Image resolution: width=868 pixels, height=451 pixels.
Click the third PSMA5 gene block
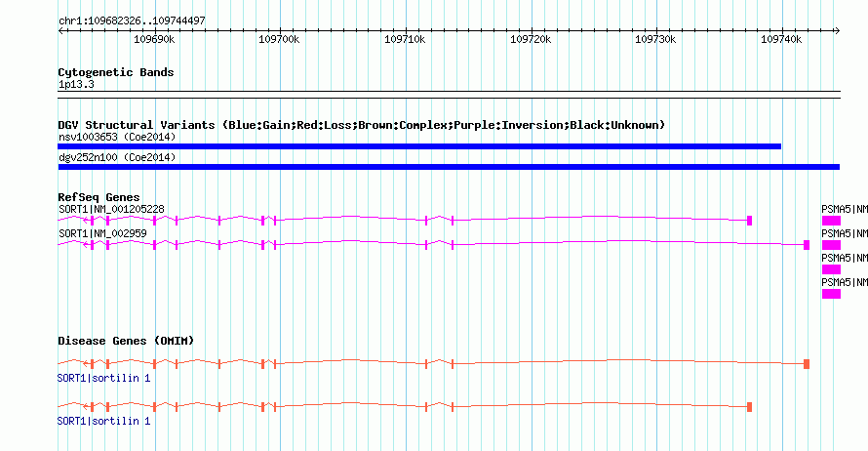pos(831,269)
